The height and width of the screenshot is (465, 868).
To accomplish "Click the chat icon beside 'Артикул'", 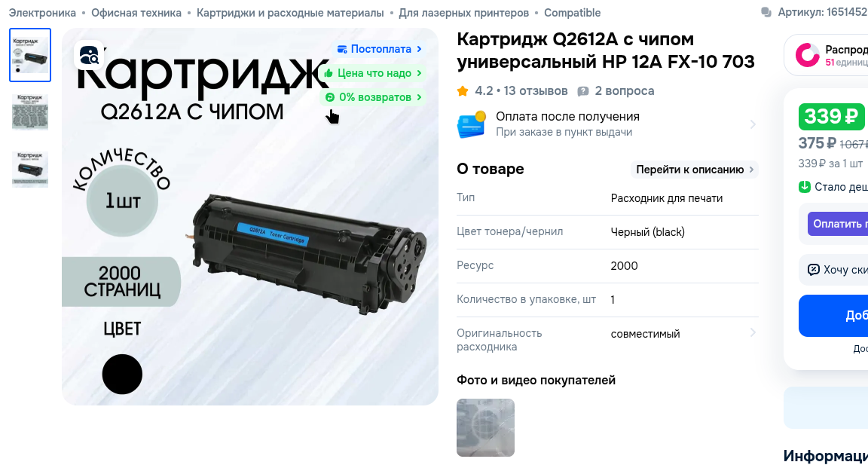I will (766, 12).
